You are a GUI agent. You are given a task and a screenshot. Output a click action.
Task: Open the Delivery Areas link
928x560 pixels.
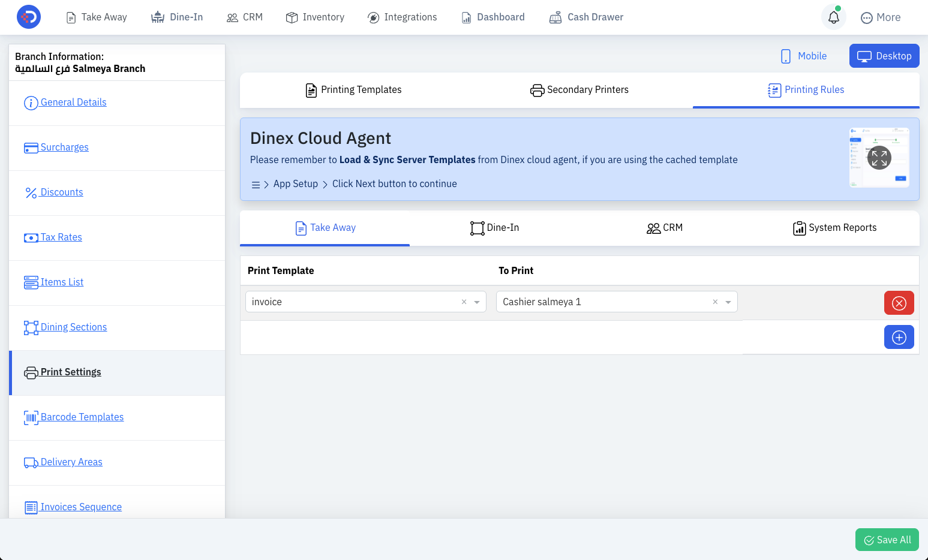71,462
